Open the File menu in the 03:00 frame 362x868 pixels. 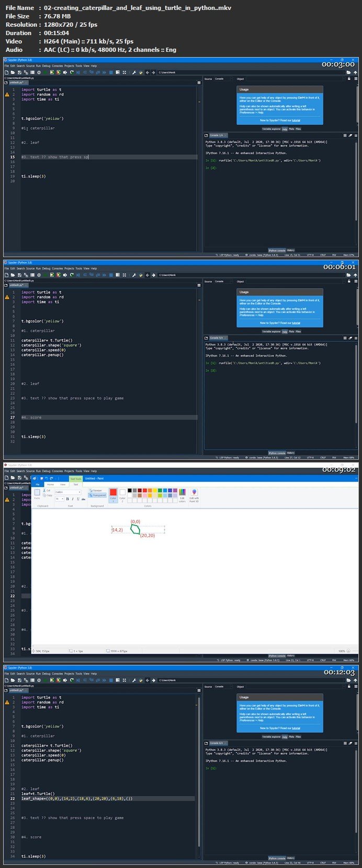[7, 66]
